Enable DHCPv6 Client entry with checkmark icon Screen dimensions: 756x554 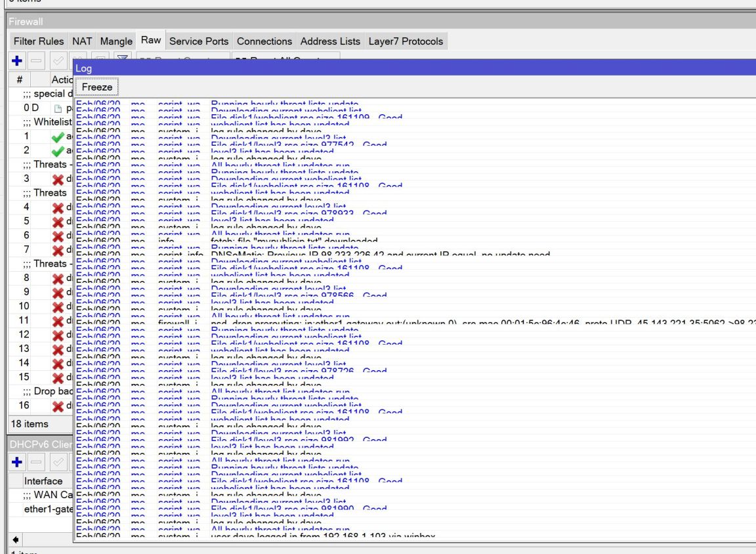pos(58,462)
